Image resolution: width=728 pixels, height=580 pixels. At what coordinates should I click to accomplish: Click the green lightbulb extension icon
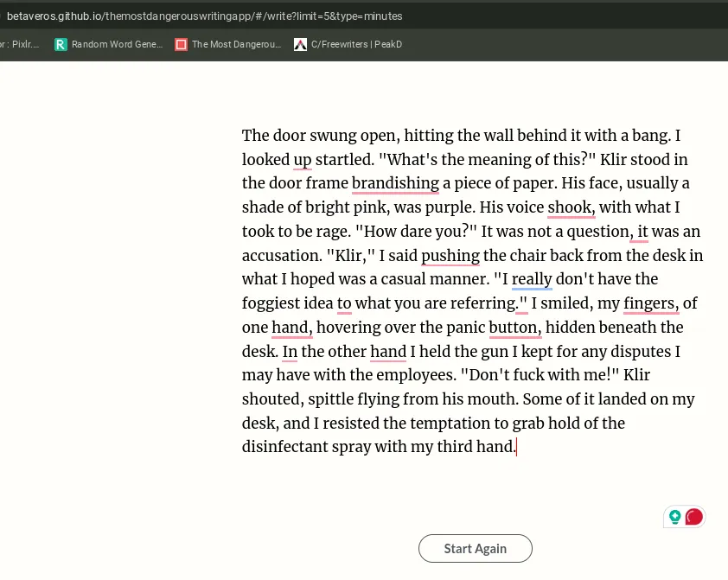coord(674,517)
